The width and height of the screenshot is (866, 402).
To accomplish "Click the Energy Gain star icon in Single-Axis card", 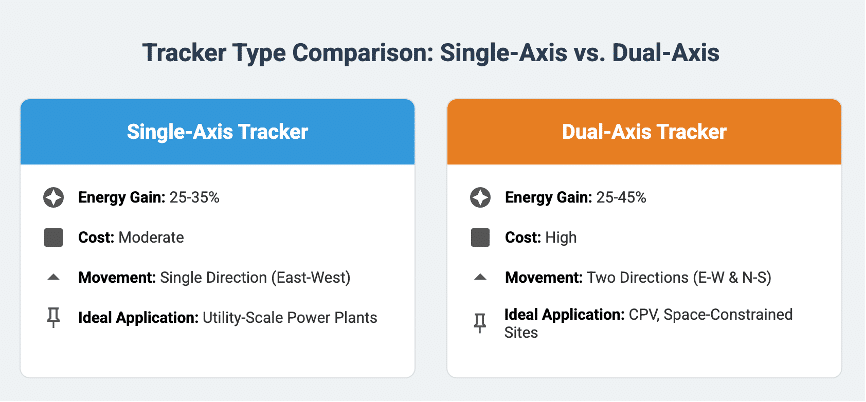I will click(x=54, y=198).
